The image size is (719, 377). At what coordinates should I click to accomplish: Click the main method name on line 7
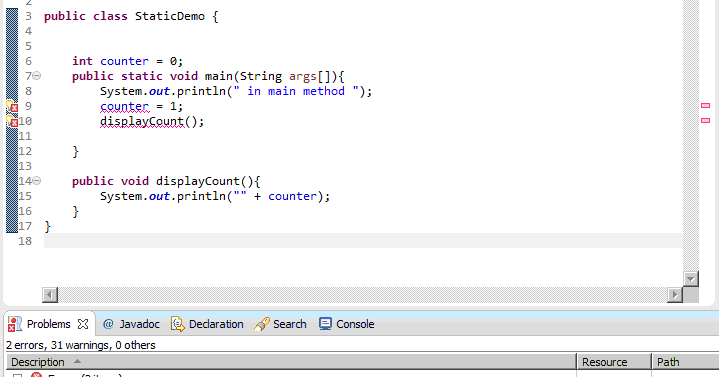219,76
